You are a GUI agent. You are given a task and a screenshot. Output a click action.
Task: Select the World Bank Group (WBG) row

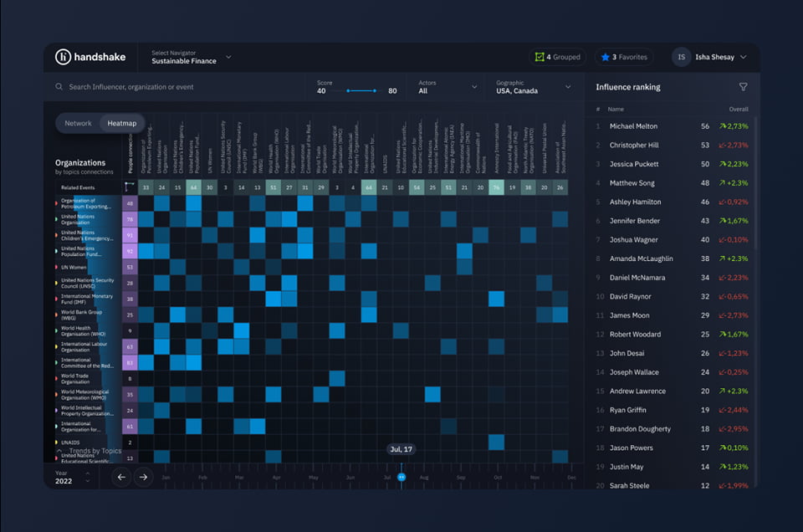tap(88, 315)
